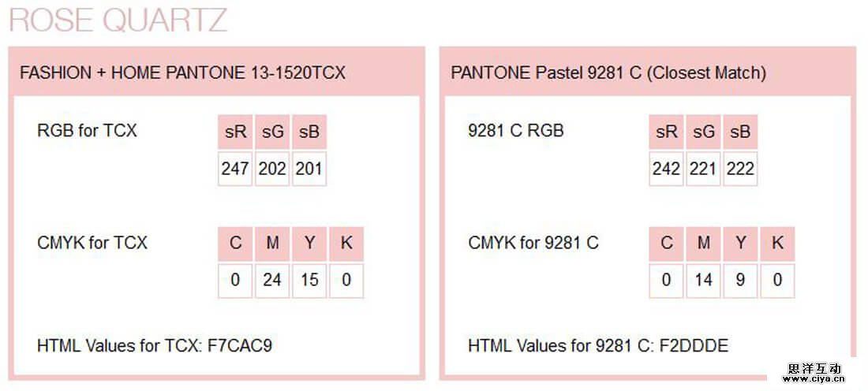This screenshot has height=391, width=868.
Task: Open the www.ciya.cn watermark link
Action: 814,379
